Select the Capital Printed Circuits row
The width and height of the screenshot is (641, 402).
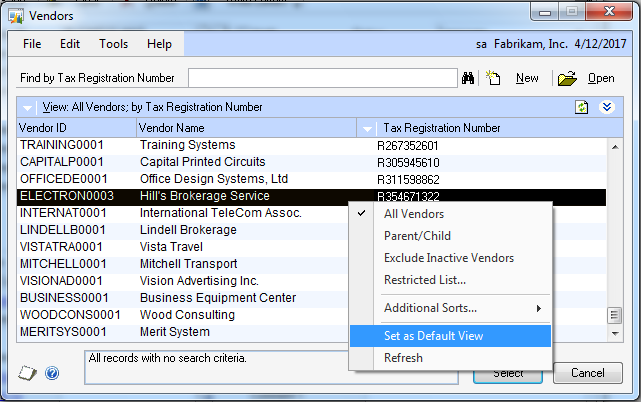click(312, 162)
